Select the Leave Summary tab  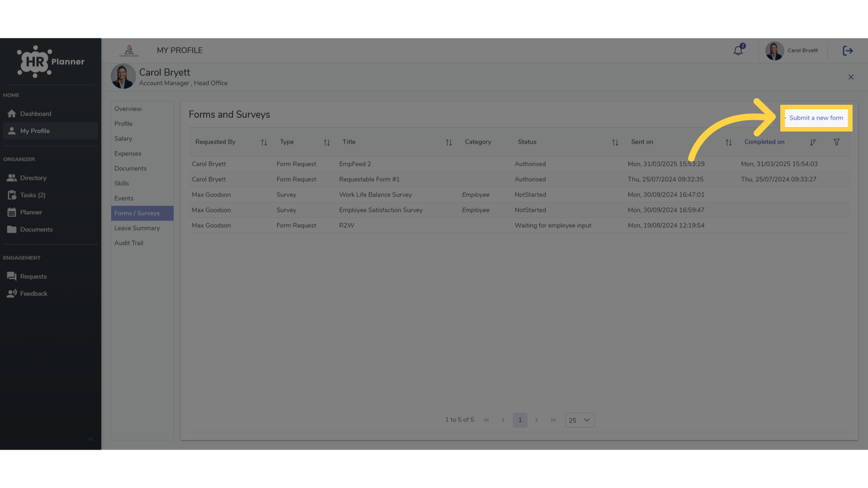pyautogui.click(x=142, y=228)
